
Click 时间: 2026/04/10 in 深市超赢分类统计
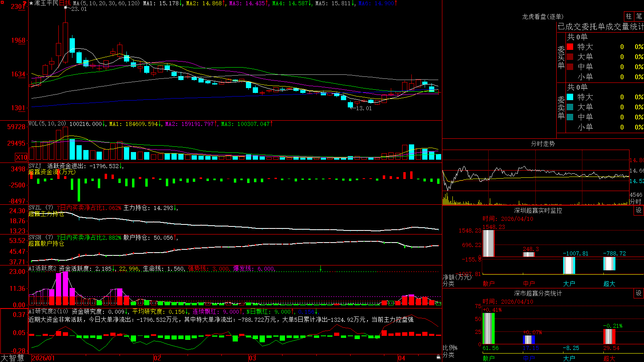[x=508, y=302]
